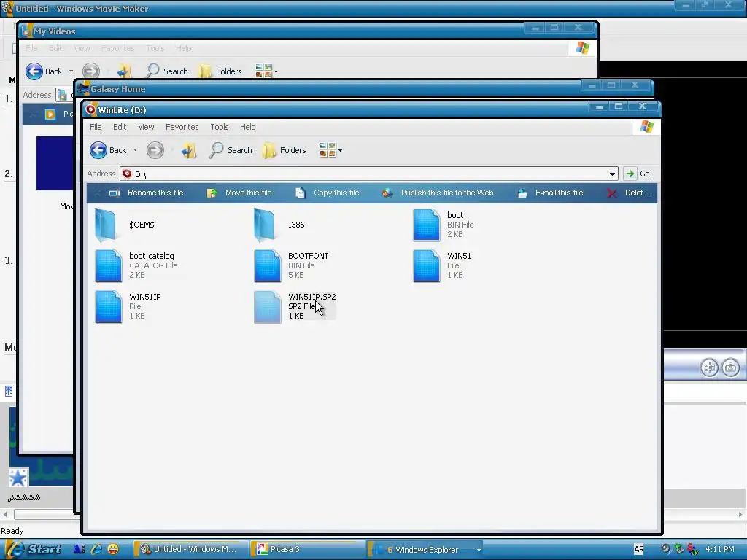Open the Tools menu in WinLite window
Viewport: 747px width, 560px height.
click(219, 127)
